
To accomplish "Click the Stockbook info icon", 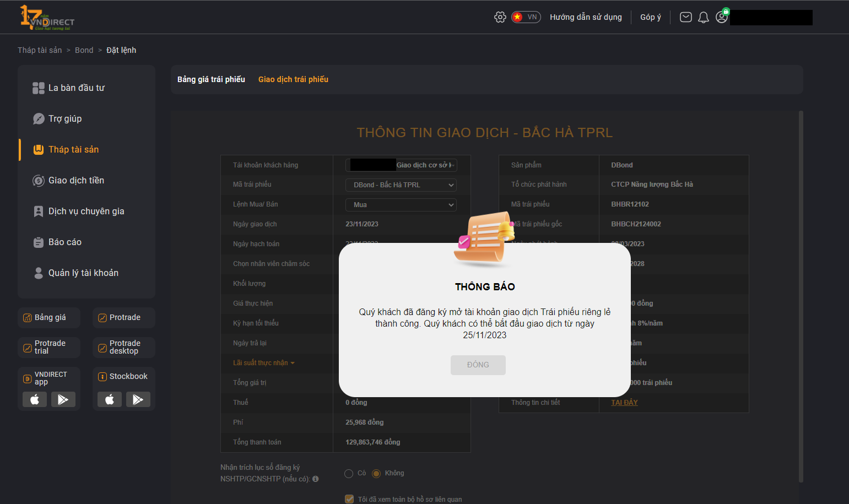I will point(102,377).
